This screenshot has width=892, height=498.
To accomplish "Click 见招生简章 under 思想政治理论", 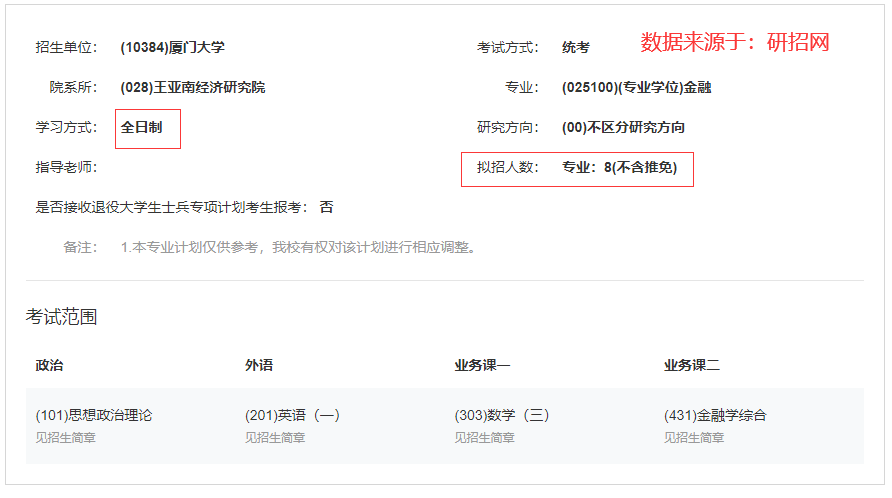I will [65, 438].
